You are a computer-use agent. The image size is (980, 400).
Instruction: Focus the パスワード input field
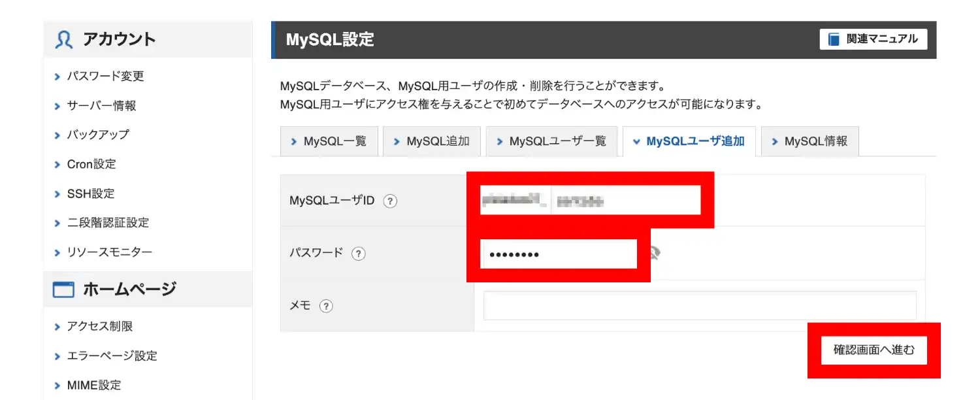(x=559, y=254)
